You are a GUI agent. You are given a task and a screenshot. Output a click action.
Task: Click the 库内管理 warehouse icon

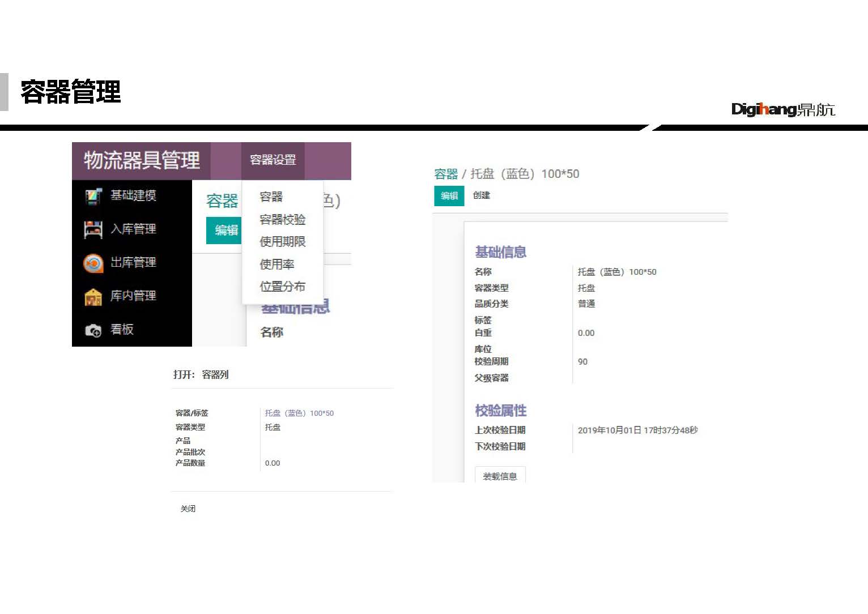pos(93,296)
